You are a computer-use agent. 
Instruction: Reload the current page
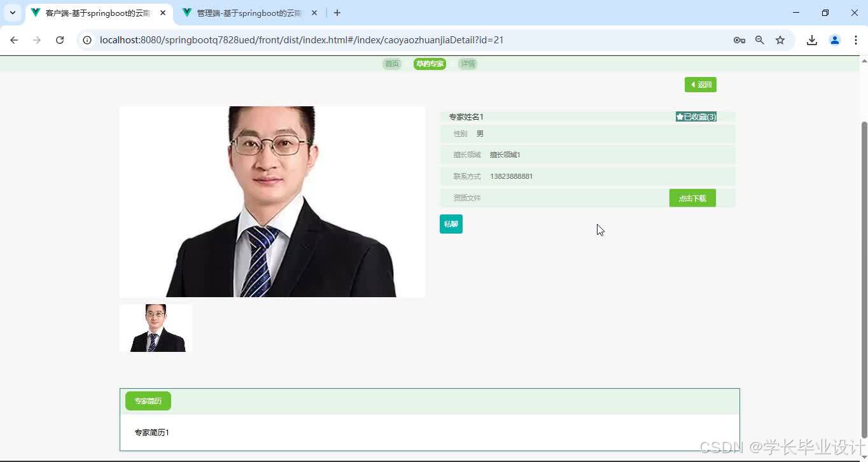point(60,40)
